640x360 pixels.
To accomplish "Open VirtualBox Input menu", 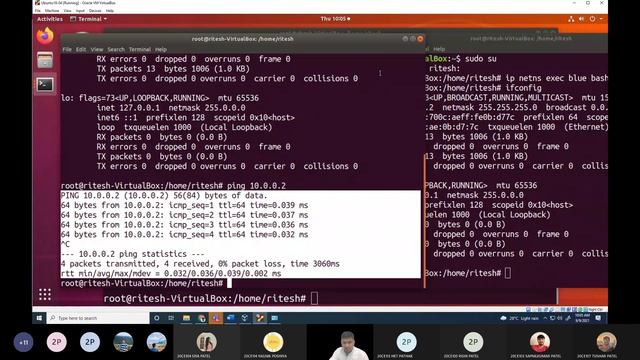I will tap(80, 11).
